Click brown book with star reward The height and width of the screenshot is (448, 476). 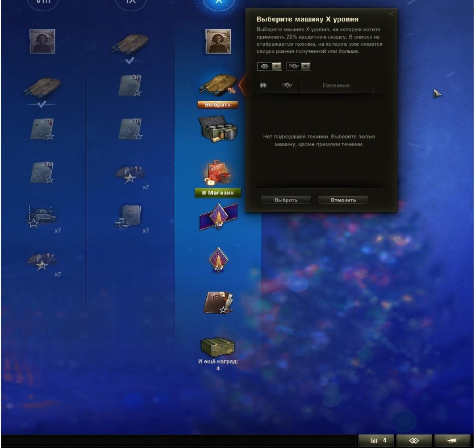click(x=218, y=303)
